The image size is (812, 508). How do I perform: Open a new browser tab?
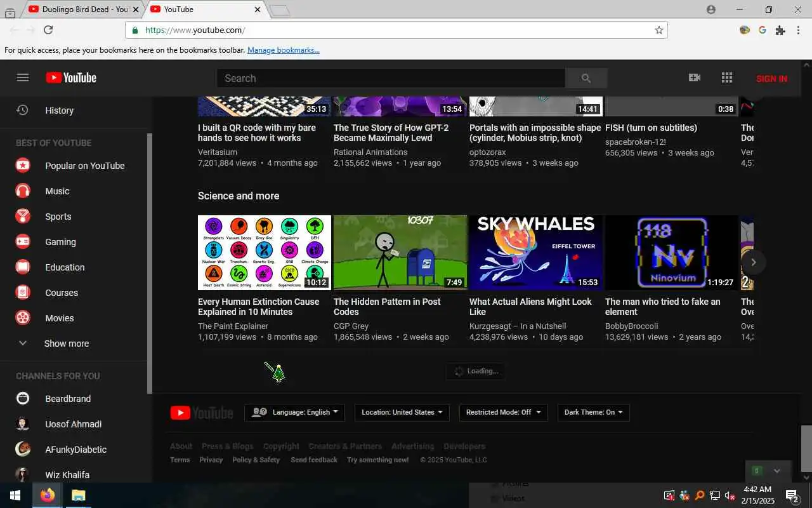(x=279, y=10)
